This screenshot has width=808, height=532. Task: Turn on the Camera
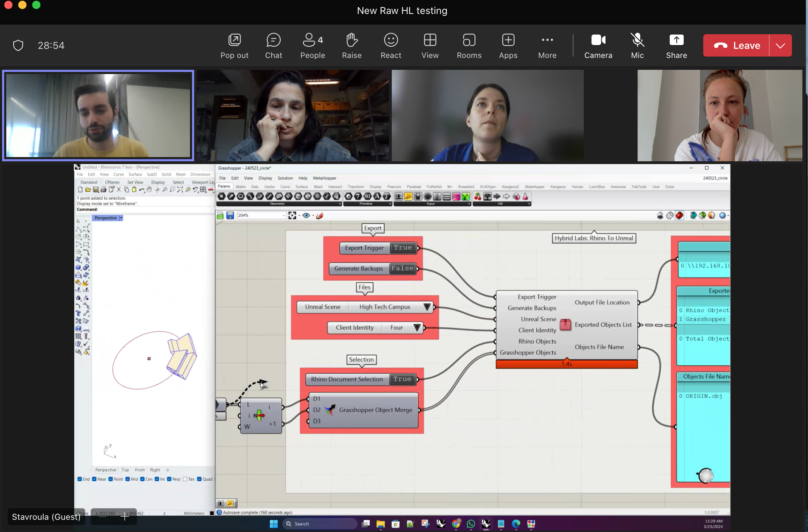click(598, 46)
